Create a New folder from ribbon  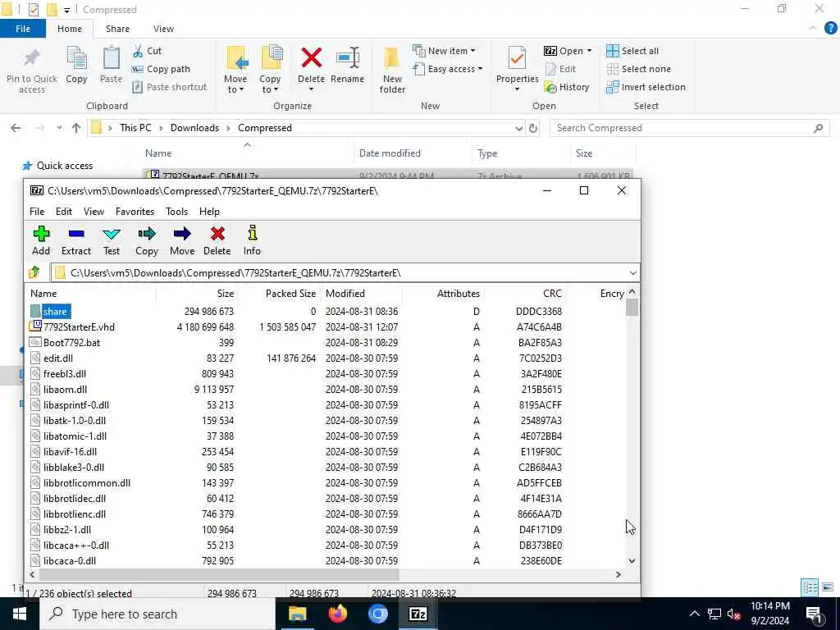(x=392, y=71)
